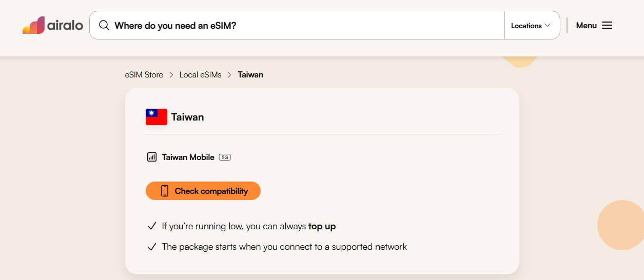Viewport: 644px width, 280px height.
Task: Click the Airalo logo
Action: tap(53, 25)
